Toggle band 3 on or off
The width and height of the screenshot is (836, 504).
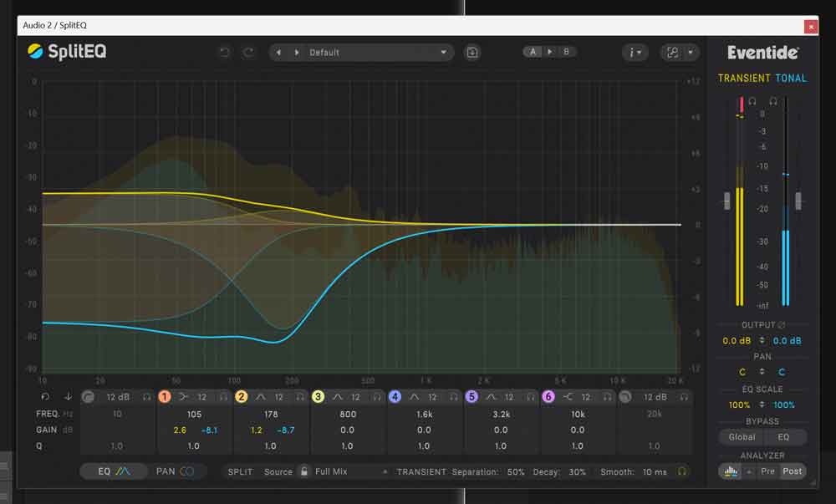tap(318, 397)
